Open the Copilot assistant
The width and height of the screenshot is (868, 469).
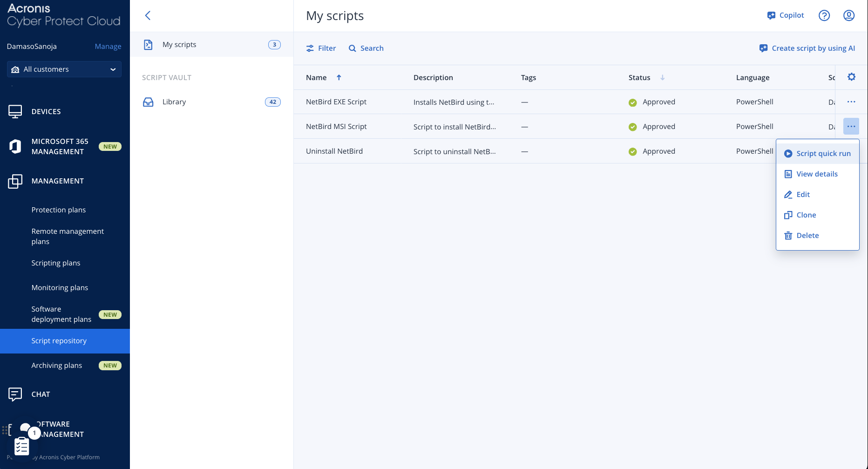[786, 15]
